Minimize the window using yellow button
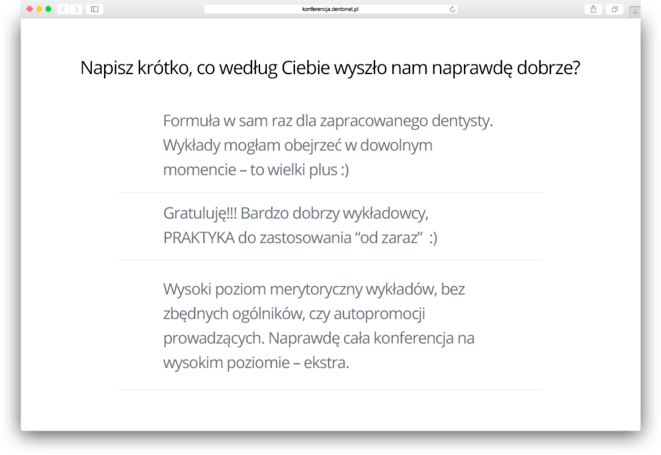The image size is (661, 455). 39,9
